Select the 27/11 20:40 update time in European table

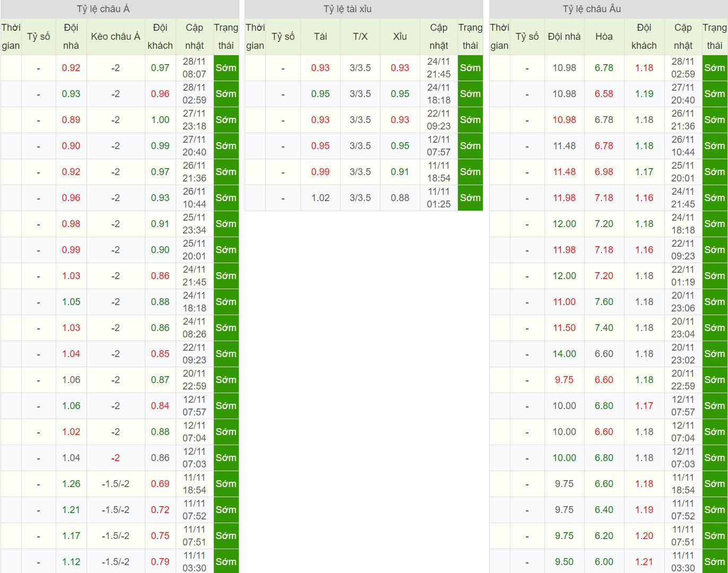click(683, 94)
